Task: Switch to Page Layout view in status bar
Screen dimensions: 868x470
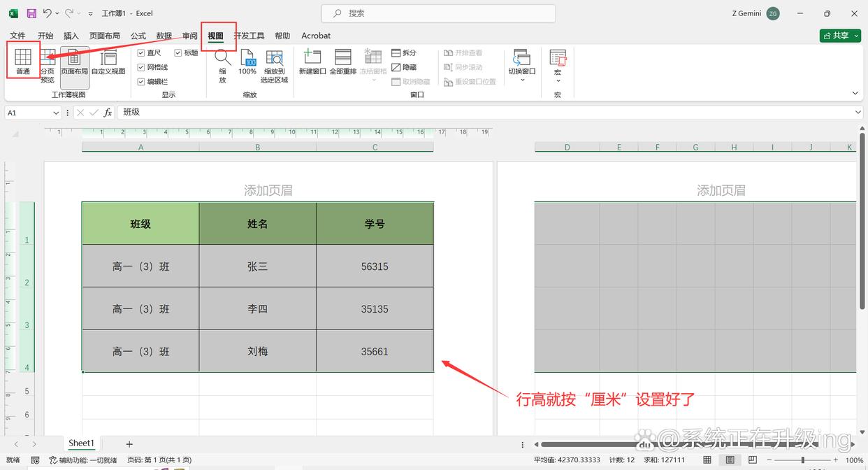Action: pyautogui.click(x=730, y=460)
